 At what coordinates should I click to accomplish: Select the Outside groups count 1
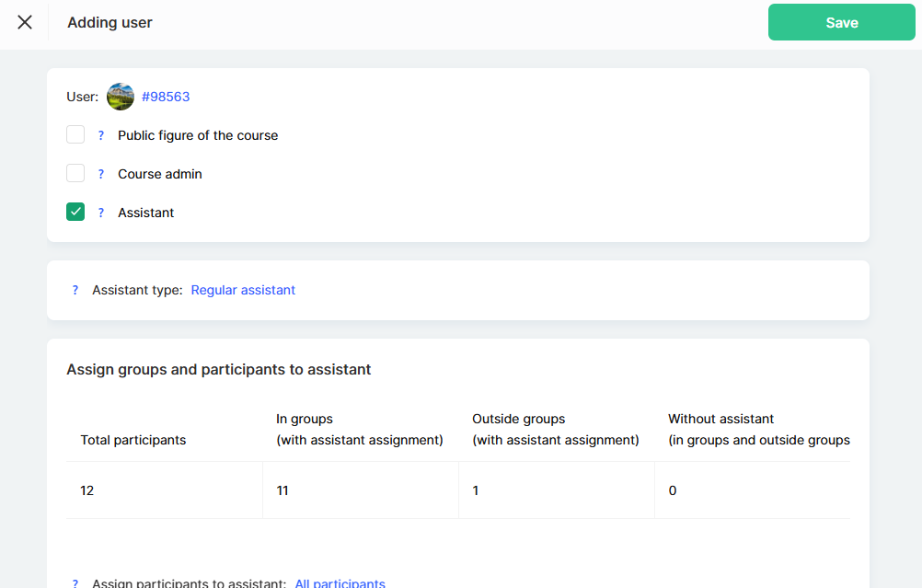[476, 490]
